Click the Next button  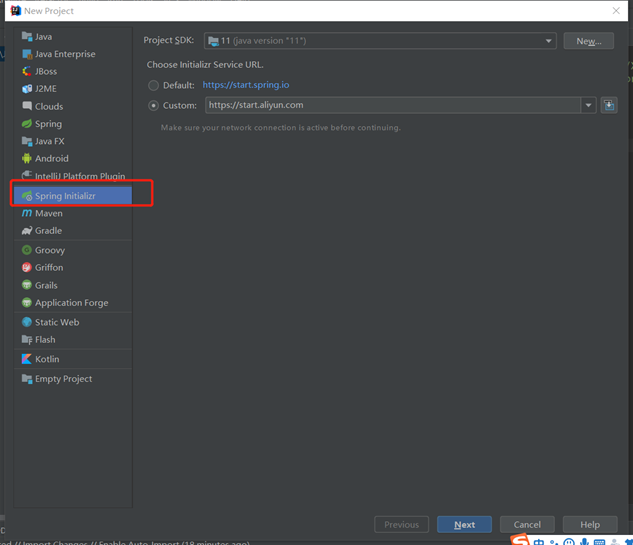coord(464,524)
